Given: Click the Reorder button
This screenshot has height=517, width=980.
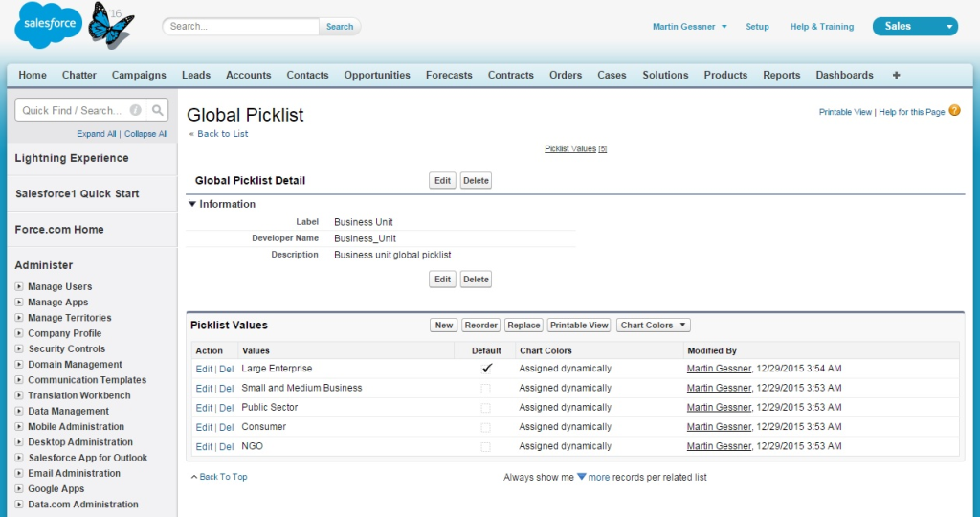Looking at the screenshot, I should click(480, 326).
